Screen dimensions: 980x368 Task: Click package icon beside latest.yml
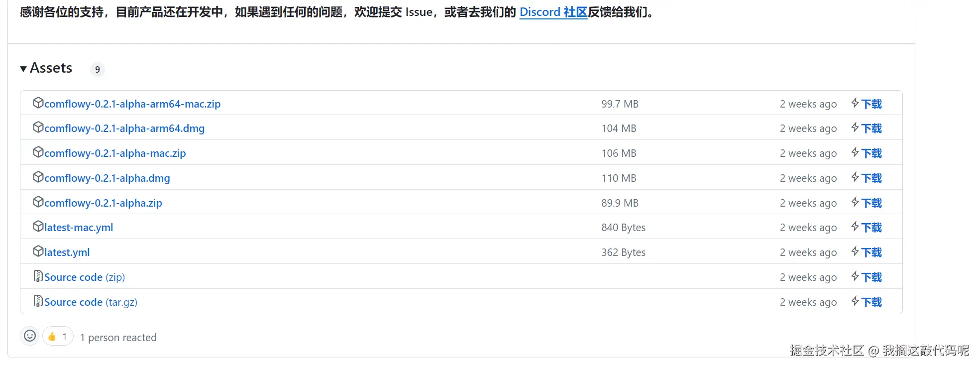point(38,251)
